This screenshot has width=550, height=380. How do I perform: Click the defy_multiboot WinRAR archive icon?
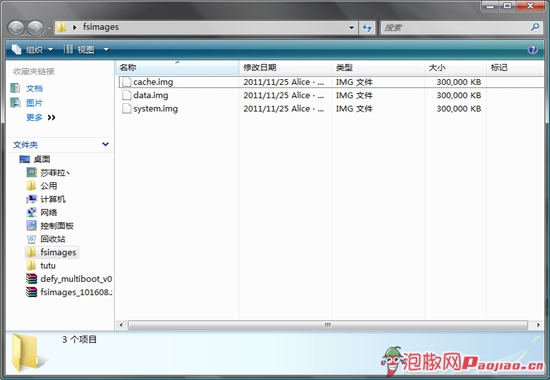[31, 279]
